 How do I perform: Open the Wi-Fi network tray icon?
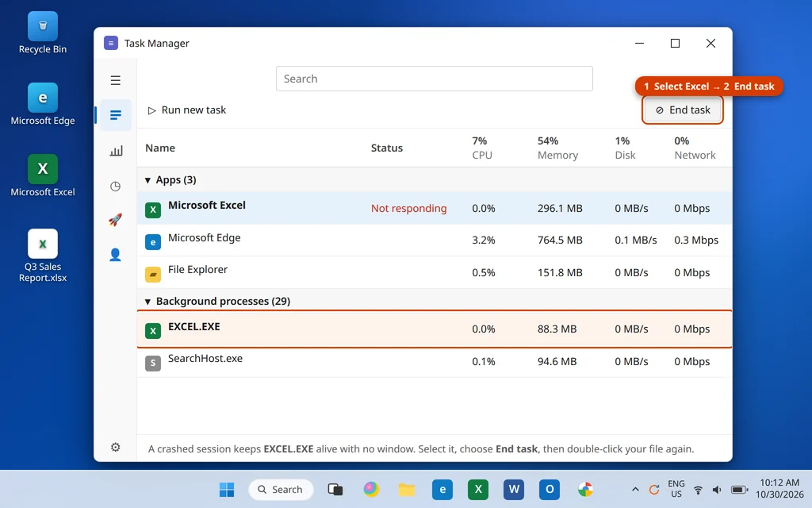pos(698,490)
